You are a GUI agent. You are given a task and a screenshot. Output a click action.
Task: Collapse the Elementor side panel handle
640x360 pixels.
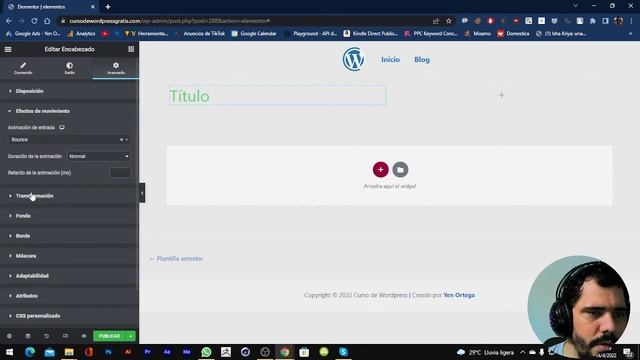[142, 193]
